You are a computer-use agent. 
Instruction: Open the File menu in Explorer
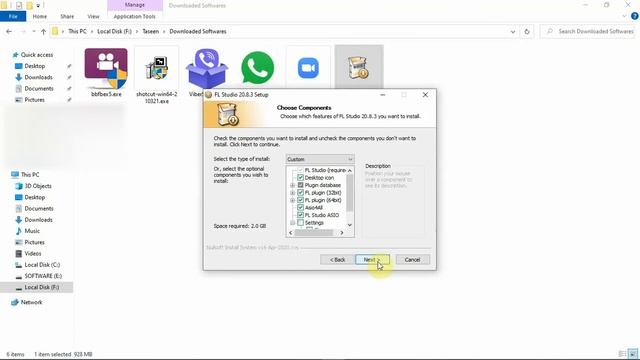[x=13, y=16]
